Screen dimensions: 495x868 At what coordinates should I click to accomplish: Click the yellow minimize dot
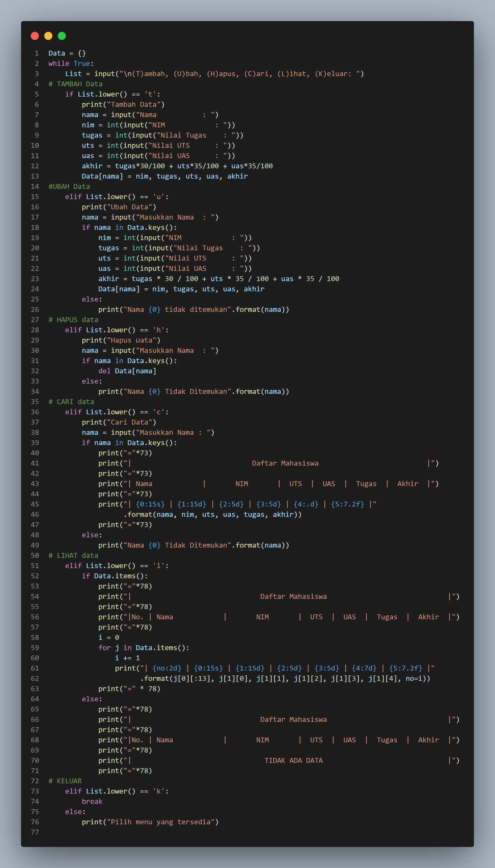[x=48, y=36]
